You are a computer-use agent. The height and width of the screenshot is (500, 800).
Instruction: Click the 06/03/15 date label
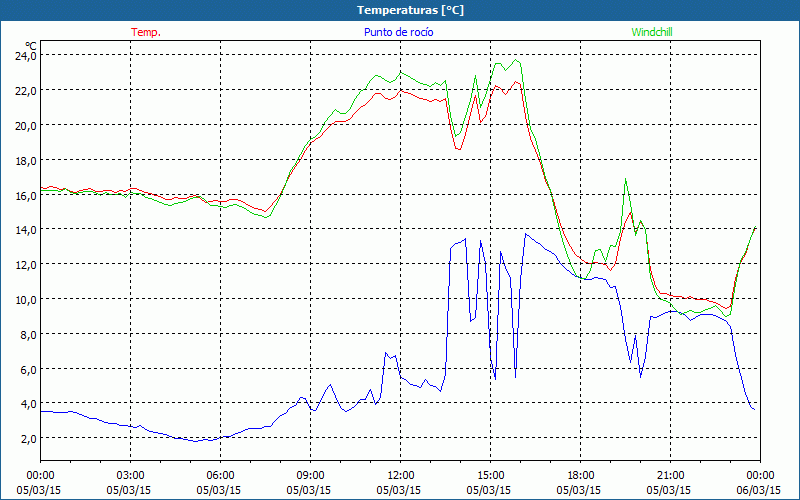click(759, 490)
